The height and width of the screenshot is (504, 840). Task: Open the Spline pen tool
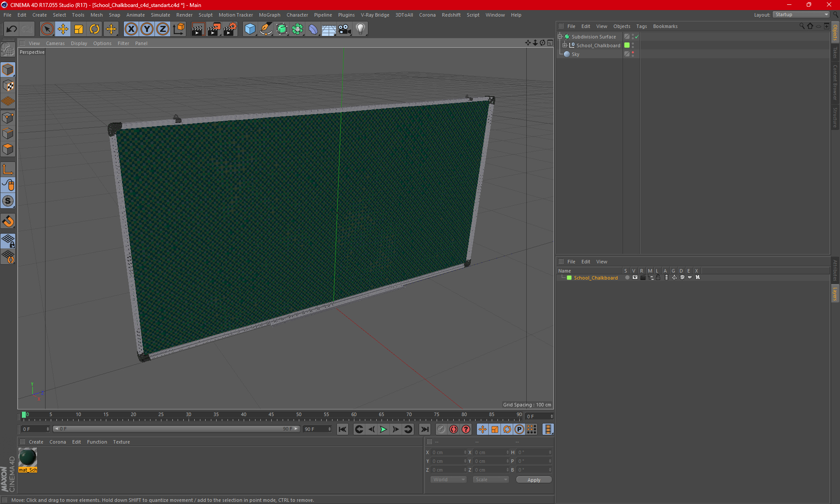pyautogui.click(x=266, y=29)
